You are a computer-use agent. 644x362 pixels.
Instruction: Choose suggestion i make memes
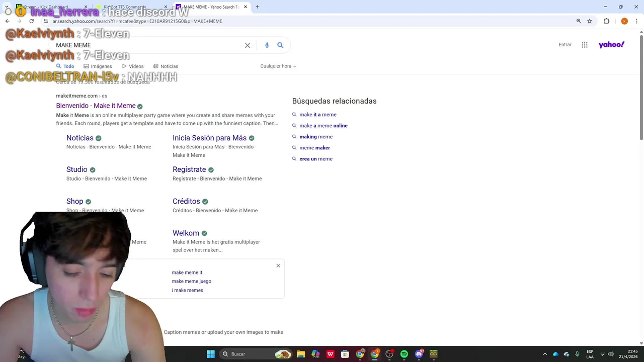click(188, 291)
